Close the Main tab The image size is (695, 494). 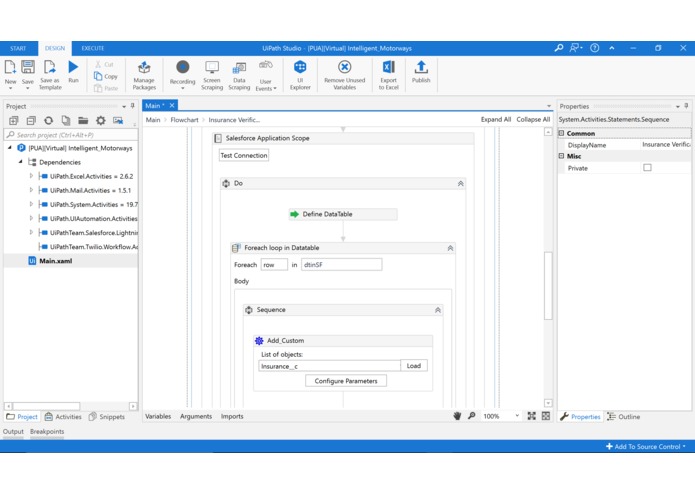click(172, 105)
